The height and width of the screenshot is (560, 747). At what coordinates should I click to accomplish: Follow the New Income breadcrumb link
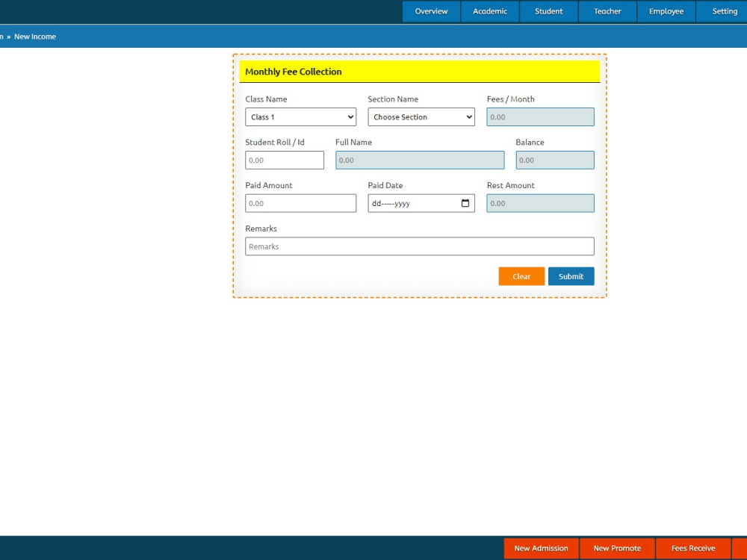pos(35,36)
